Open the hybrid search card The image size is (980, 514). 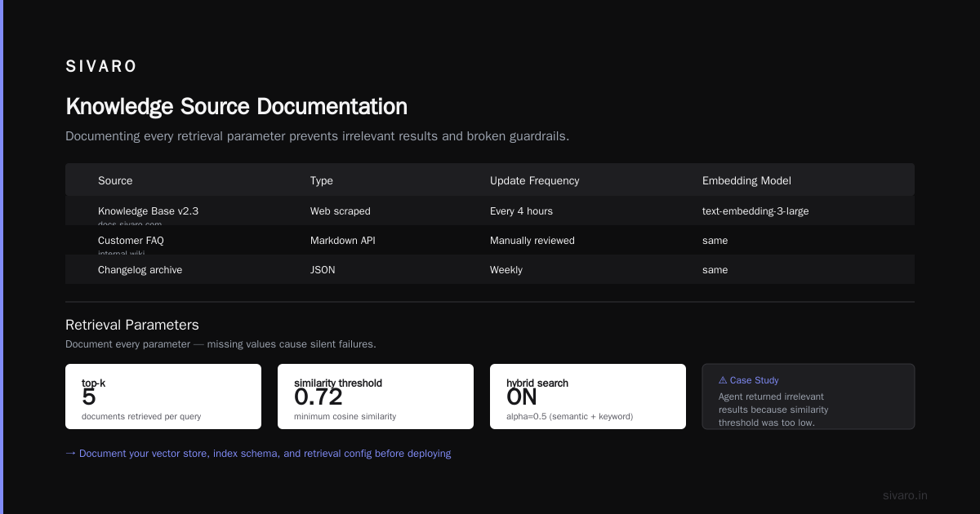click(588, 397)
